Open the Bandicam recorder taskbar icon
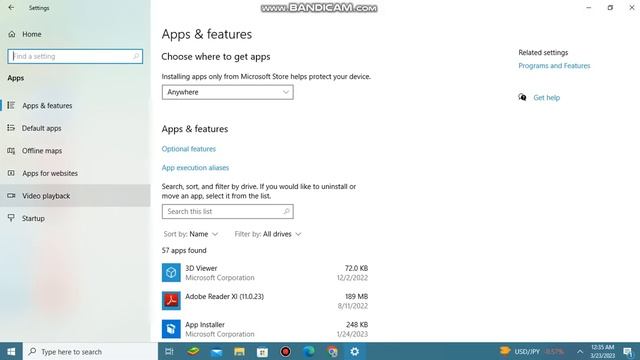The height and width of the screenshot is (360, 640). (285, 351)
